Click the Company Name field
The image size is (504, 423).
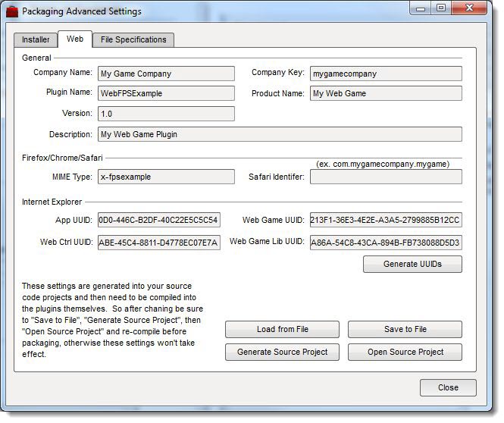[x=166, y=74]
